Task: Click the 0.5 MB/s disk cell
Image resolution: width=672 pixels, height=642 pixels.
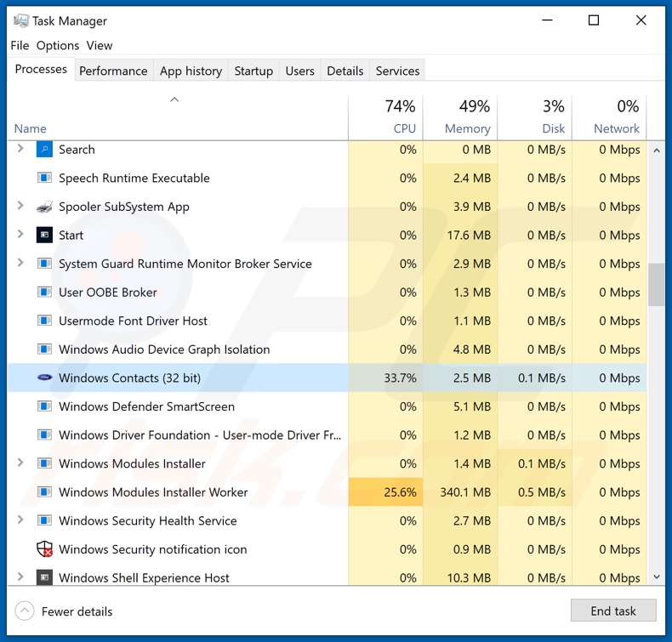Action: [x=535, y=492]
